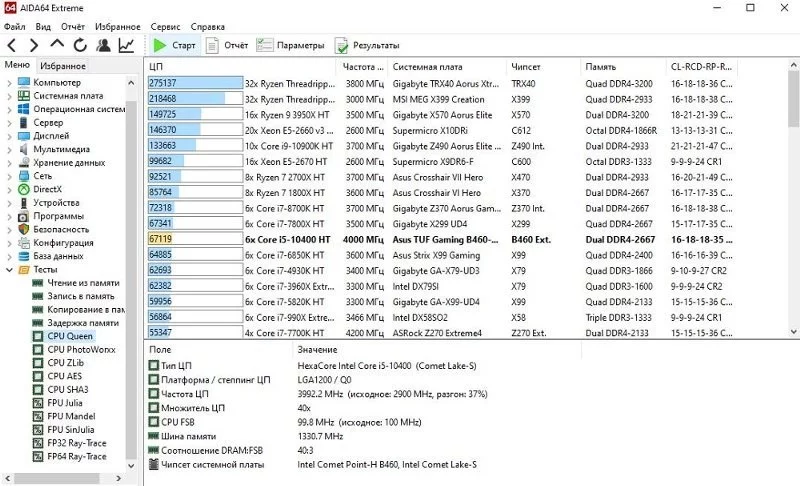This screenshot has width=800, height=486.
Task: Open the Отчёт menu
Action: 73,27
